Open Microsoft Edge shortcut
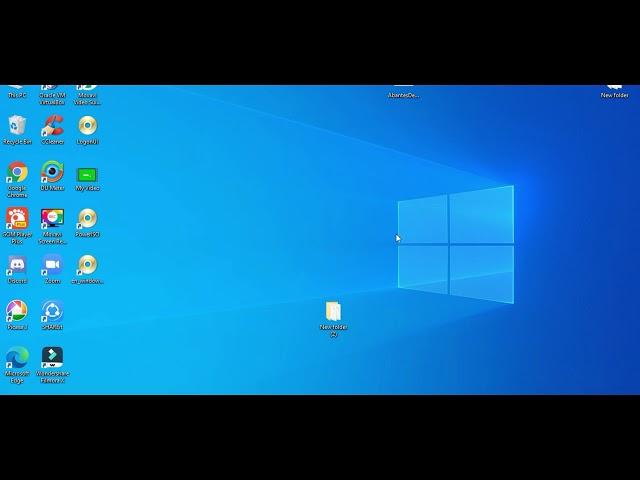This screenshot has width=640, height=480. (x=17, y=365)
